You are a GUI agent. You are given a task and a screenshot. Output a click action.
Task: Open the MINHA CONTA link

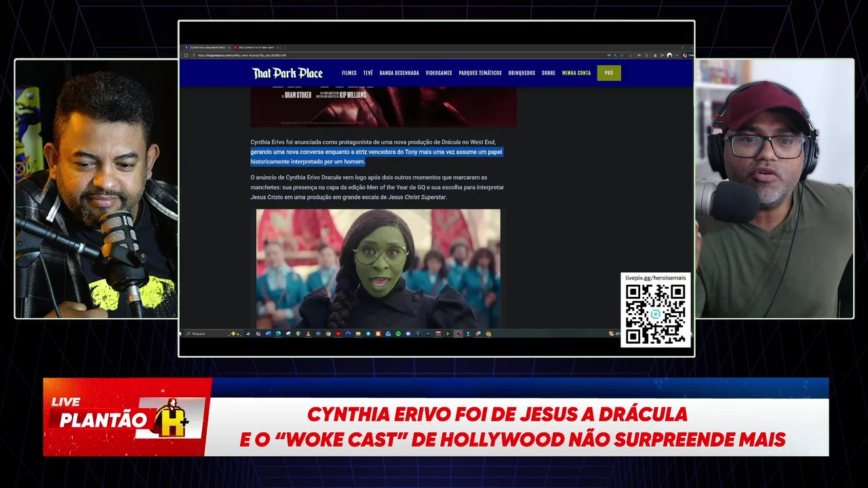coord(576,73)
